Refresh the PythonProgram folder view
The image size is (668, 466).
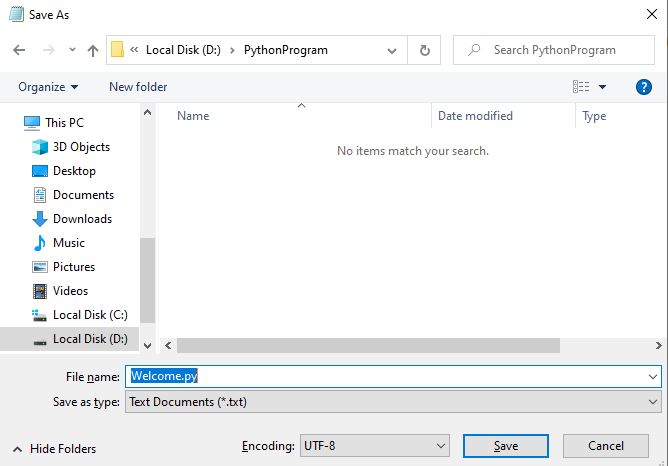[x=424, y=50]
